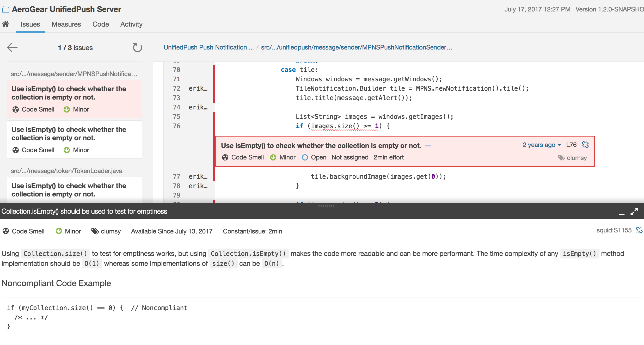
Task: Click the underlined images.size() >= 1 expression
Action: 345,126
